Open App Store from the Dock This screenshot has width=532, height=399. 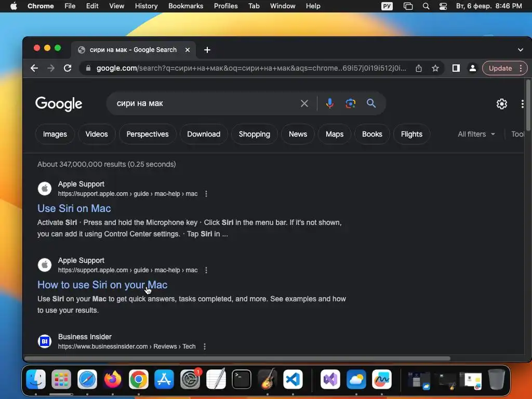[x=164, y=379]
